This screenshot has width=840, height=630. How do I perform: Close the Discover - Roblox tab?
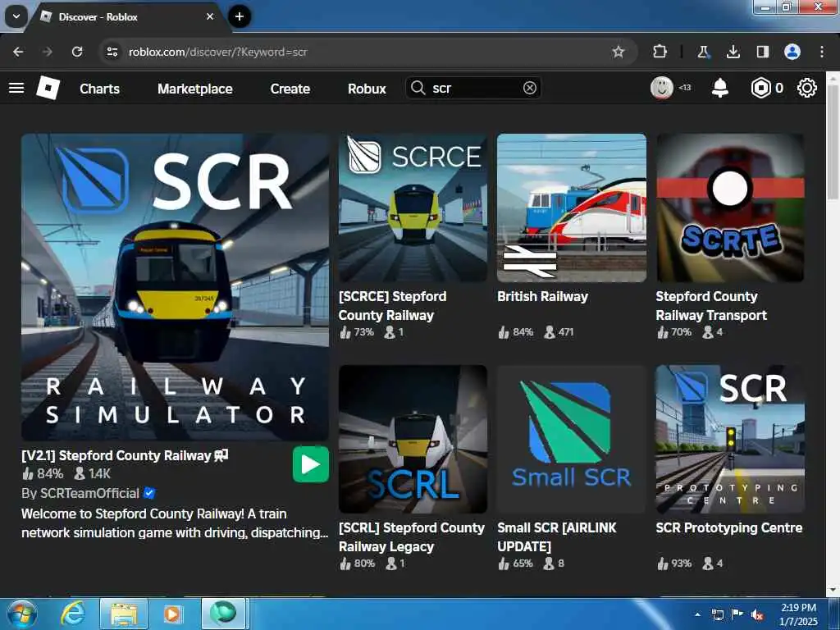(210, 16)
